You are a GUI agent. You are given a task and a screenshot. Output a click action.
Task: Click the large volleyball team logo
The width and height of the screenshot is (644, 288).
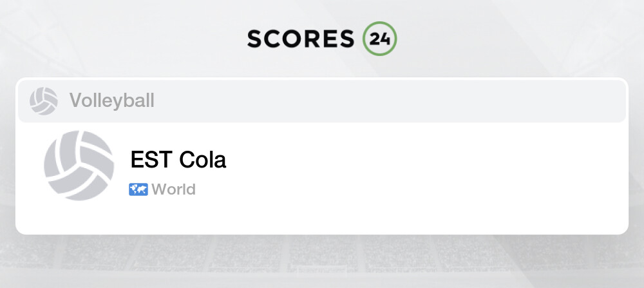coord(79,166)
